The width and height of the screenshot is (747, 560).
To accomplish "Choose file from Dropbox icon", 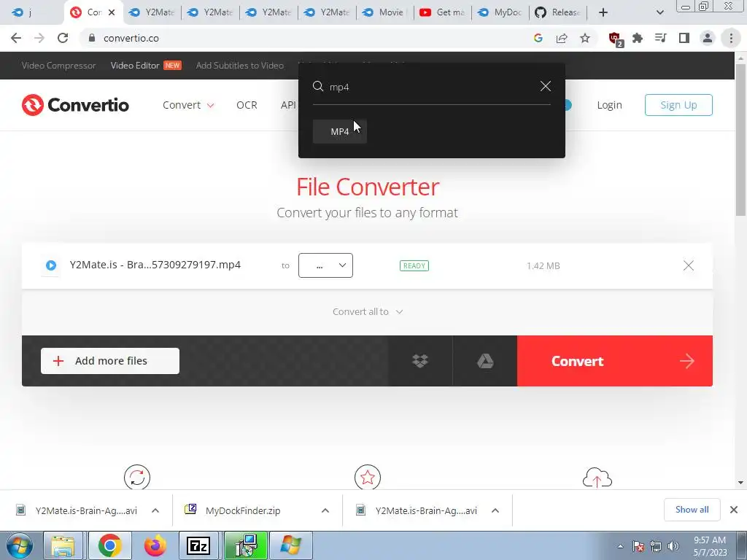I will [x=419, y=361].
